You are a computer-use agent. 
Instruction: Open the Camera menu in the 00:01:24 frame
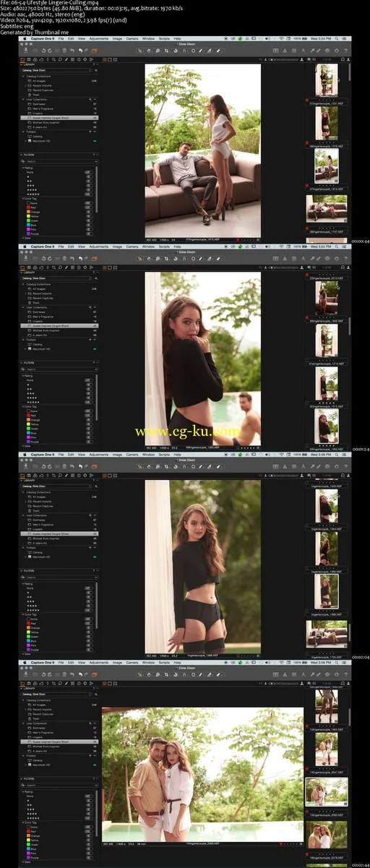coord(132,246)
